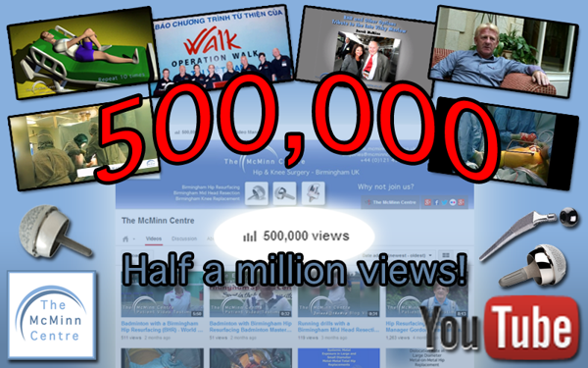This screenshot has height=368, width=588.
Task: Click the Google+ icon in channel banner
Action: pos(428,202)
